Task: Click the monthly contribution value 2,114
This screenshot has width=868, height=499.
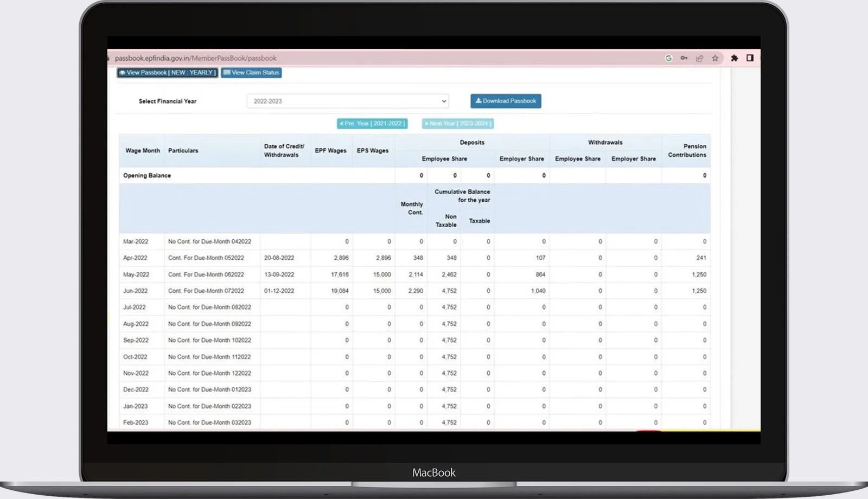Action: tap(416, 275)
